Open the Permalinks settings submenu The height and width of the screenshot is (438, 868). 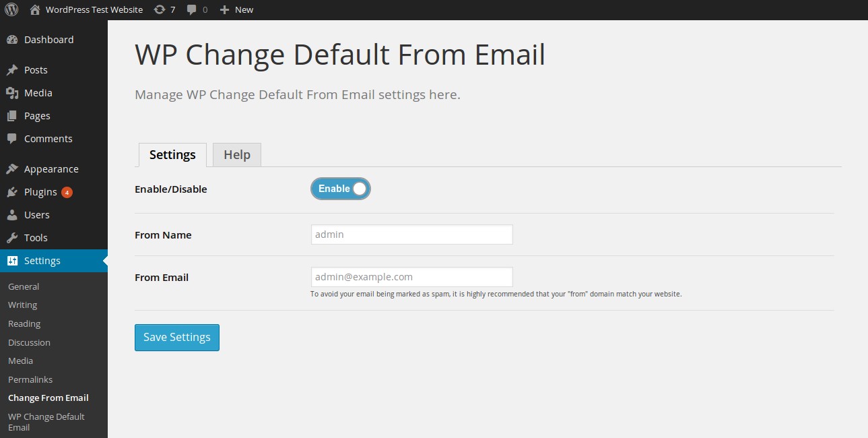coord(30,379)
